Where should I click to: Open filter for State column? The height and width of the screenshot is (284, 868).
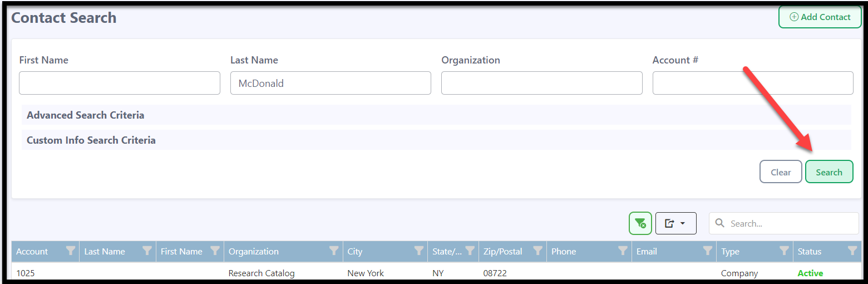pos(470,251)
